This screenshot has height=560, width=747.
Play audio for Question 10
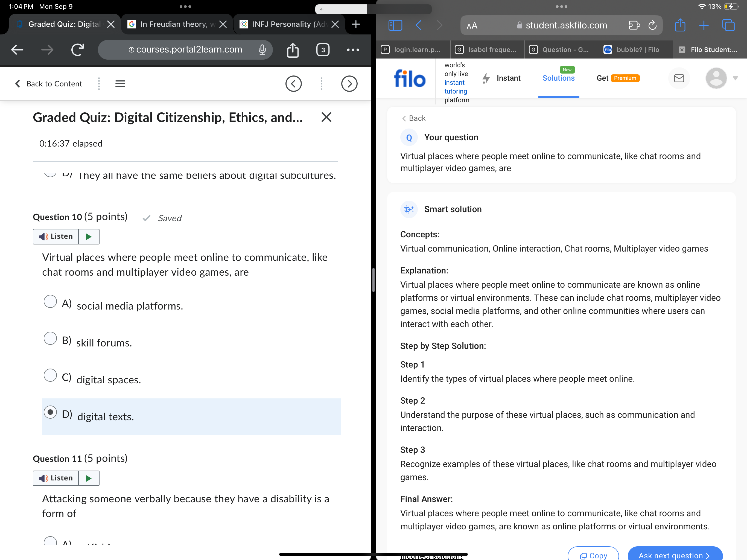(89, 237)
